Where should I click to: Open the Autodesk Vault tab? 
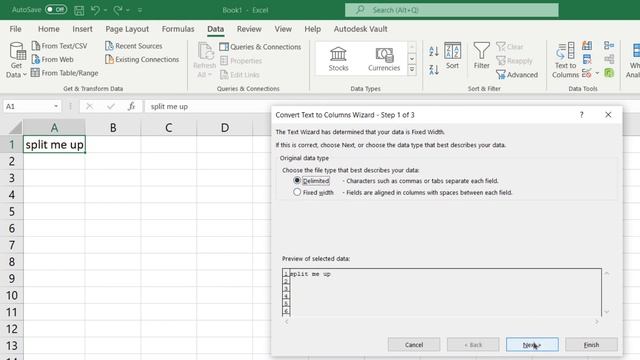(360, 29)
